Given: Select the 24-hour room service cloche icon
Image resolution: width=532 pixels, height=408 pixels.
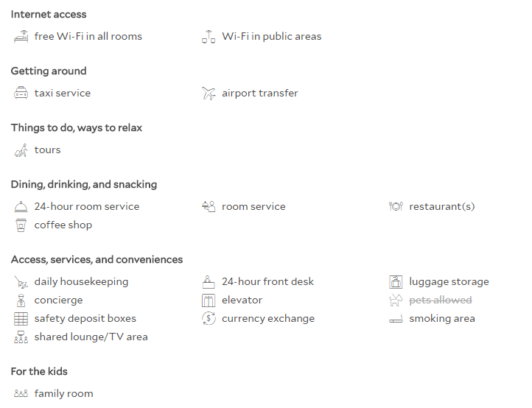Looking at the screenshot, I should pyautogui.click(x=21, y=206).
